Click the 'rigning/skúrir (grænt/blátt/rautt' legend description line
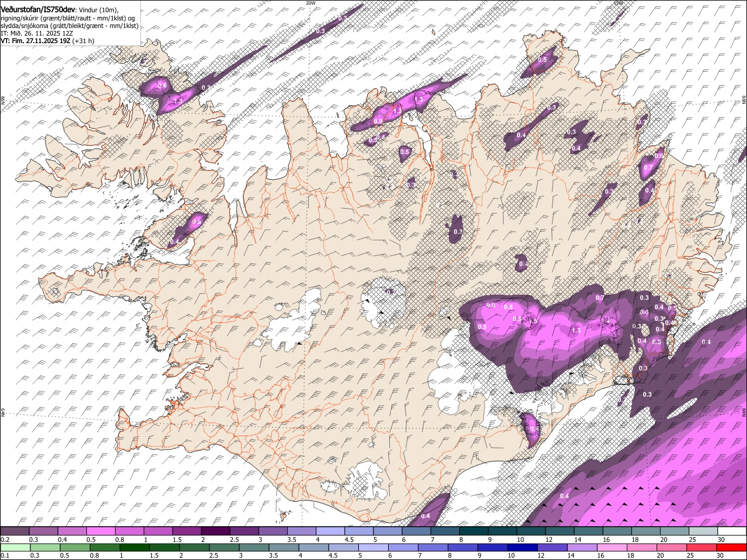747x560 pixels. [x=69, y=17]
